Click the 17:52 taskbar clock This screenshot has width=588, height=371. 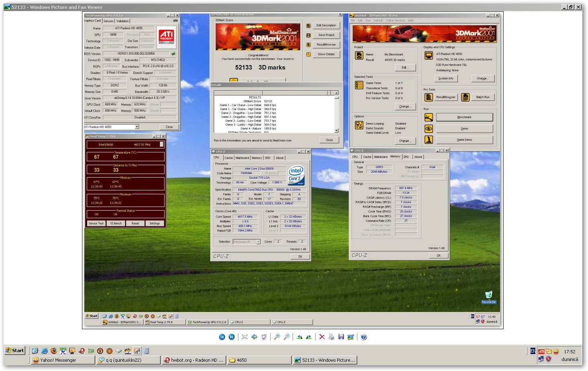pyautogui.click(x=570, y=351)
